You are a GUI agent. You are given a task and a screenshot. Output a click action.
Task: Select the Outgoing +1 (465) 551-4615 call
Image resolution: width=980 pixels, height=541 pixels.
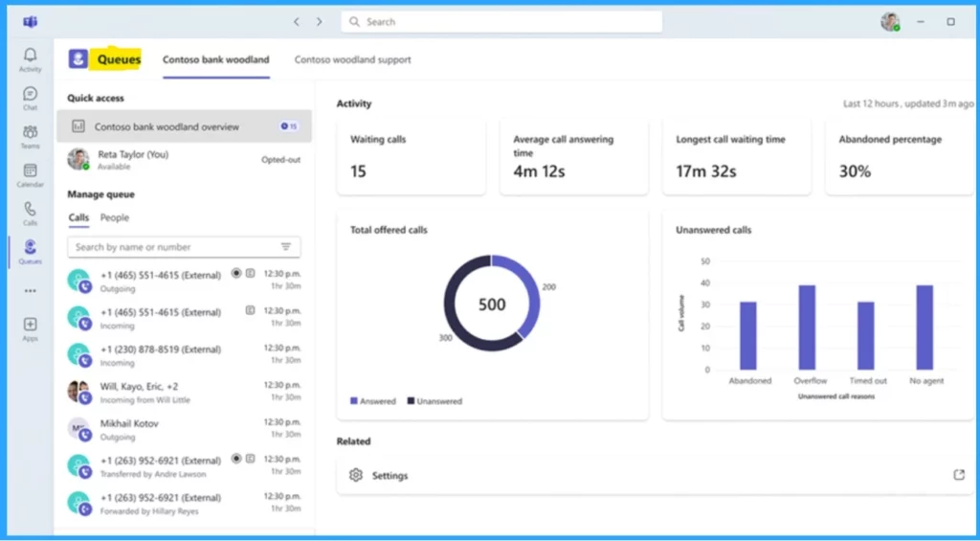click(x=184, y=282)
